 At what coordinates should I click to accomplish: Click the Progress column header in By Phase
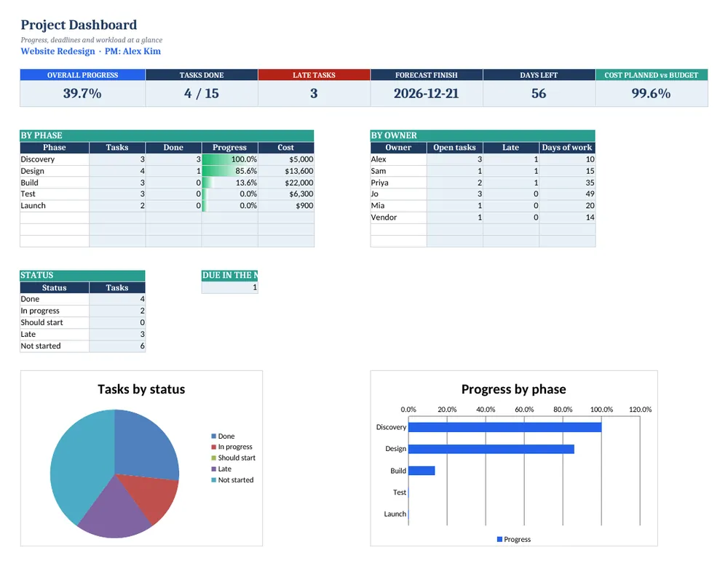229,148
